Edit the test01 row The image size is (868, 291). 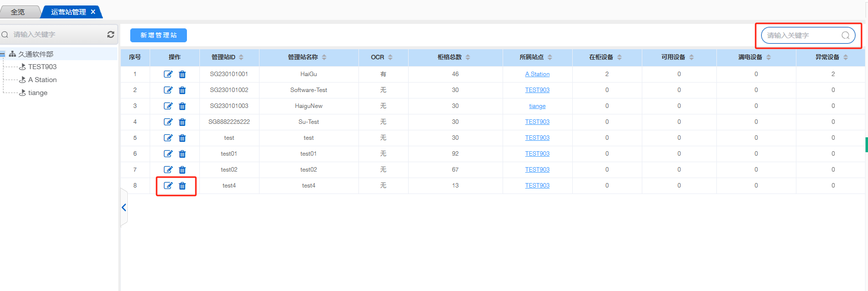coord(168,154)
